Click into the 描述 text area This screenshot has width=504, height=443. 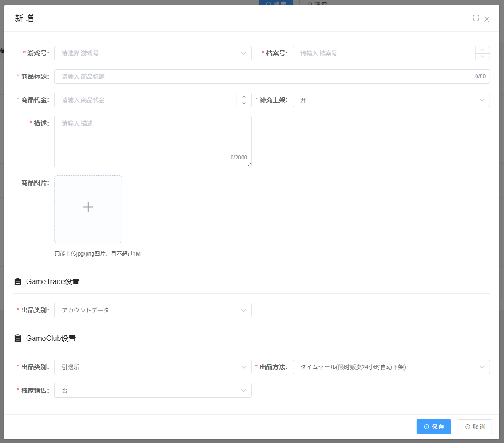[153, 141]
